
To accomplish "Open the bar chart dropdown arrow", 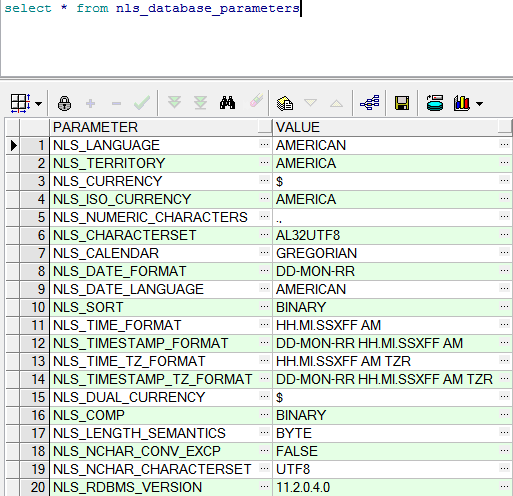I will [x=479, y=104].
